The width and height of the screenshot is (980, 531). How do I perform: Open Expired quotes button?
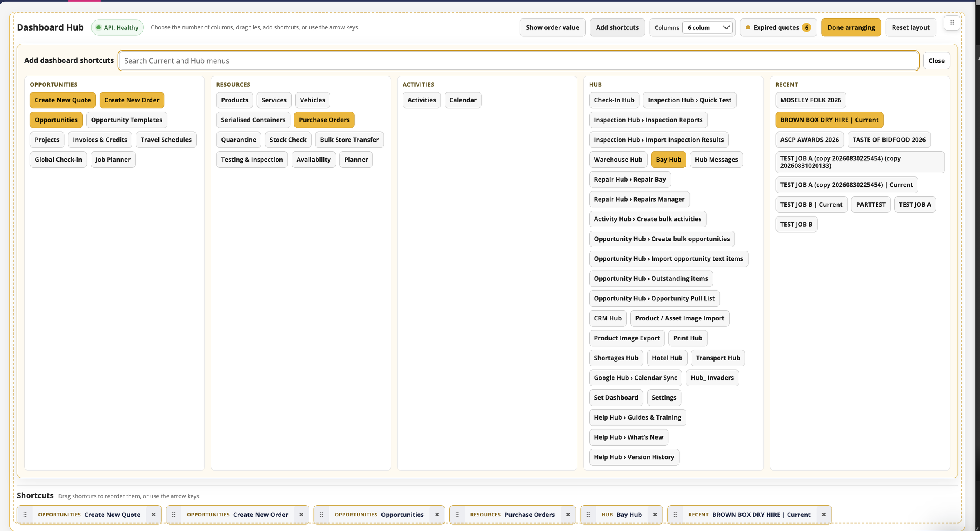click(x=778, y=27)
